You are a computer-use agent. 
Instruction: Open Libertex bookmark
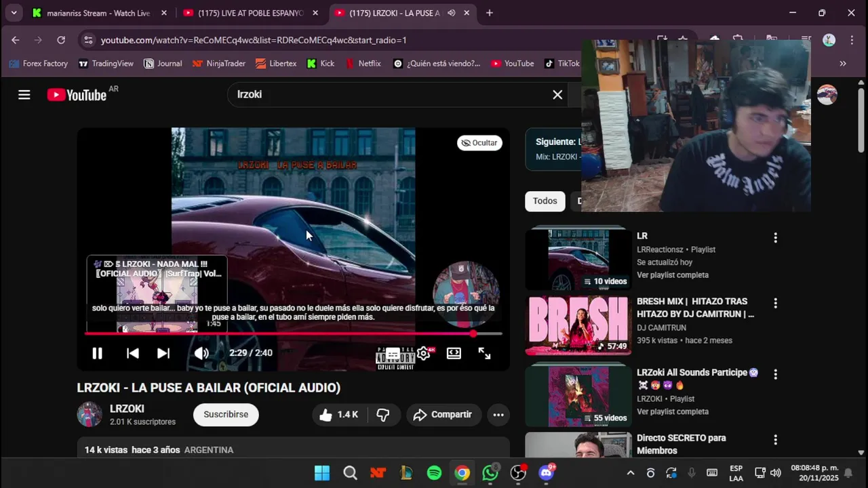(276, 64)
